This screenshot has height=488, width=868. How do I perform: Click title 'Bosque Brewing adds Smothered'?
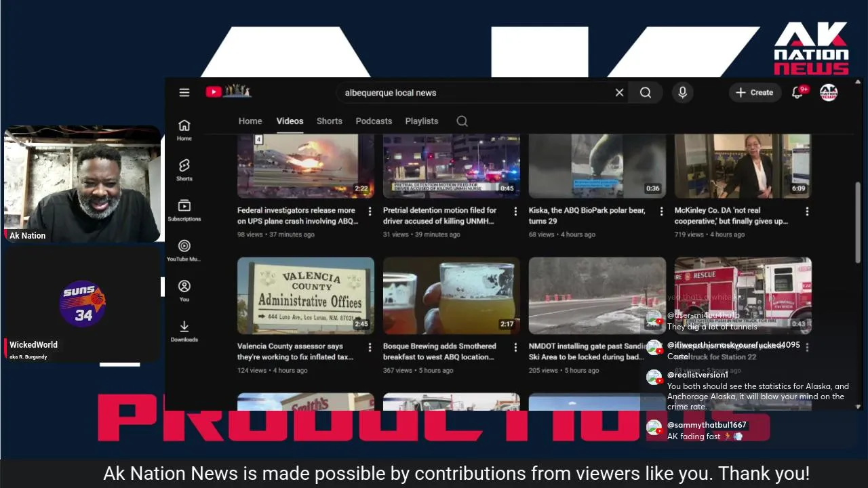(x=439, y=351)
